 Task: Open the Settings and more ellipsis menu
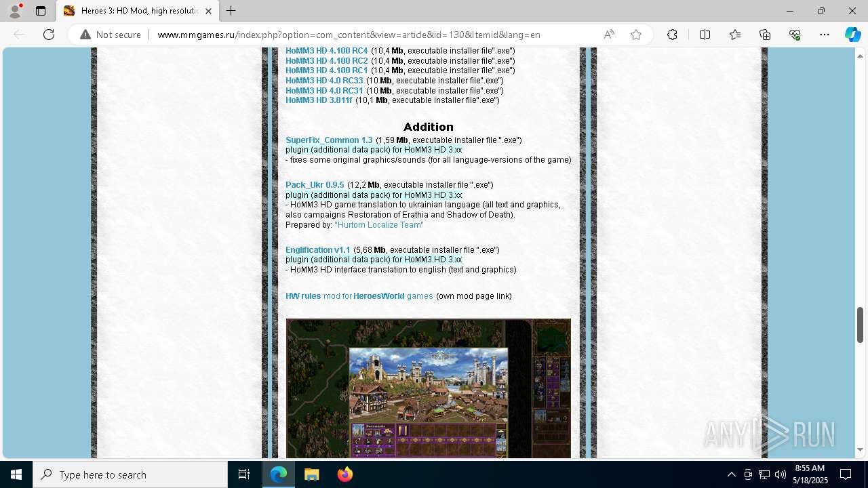(x=825, y=35)
